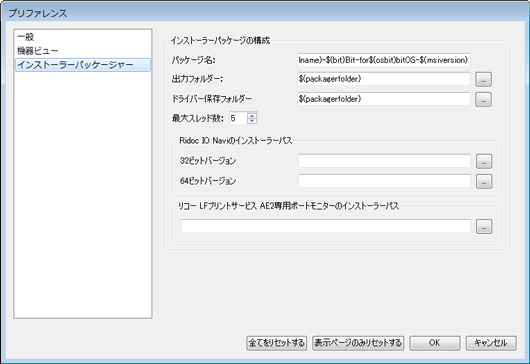Viewport: 530px width, 364px height.
Task: Click the 最大スレッド数 value field
Action: (238, 118)
